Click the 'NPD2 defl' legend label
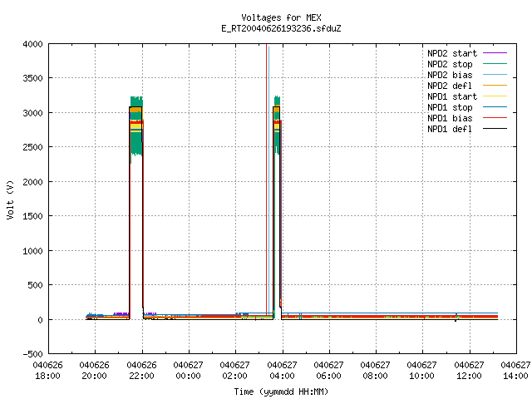 click(450, 86)
